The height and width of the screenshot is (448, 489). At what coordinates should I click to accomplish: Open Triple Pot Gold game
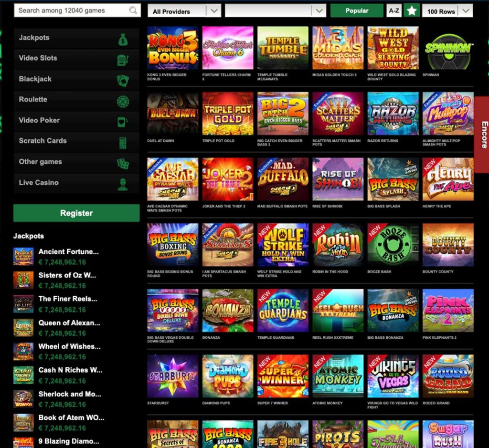228,114
